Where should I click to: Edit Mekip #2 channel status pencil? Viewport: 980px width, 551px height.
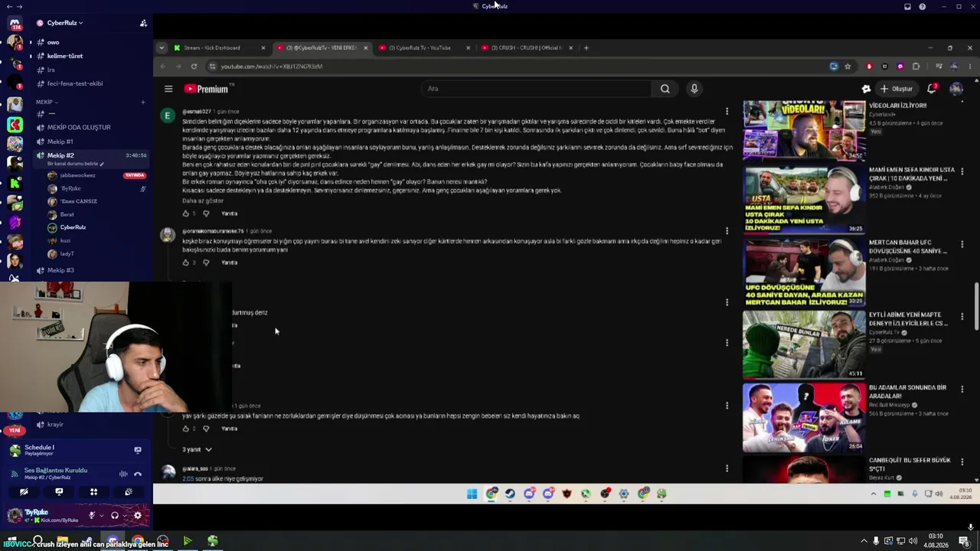pyautogui.click(x=102, y=164)
